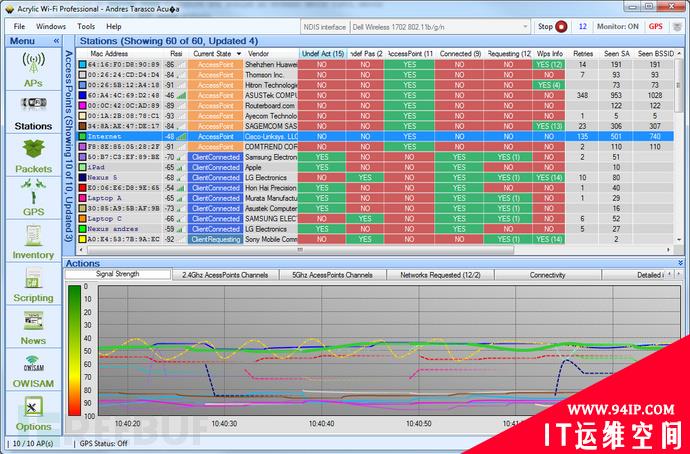This screenshot has height=454, width=690.
Task: Click the Stop button label
Action: point(545,27)
